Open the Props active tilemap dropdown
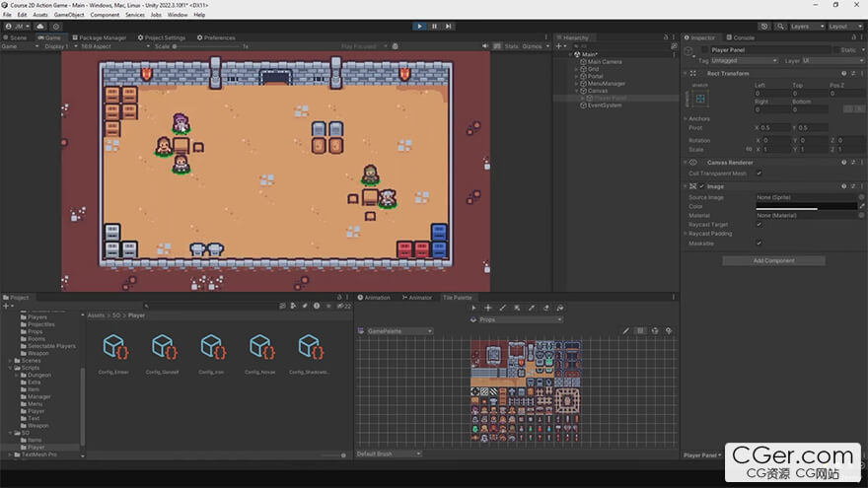Image resolution: width=868 pixels, height=488 pixels. point(520,319)
